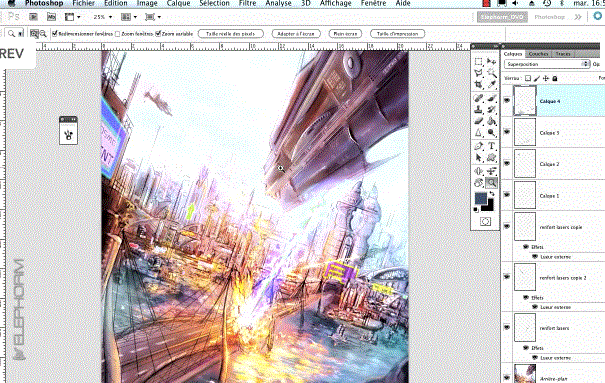Select the Healing Brush tool
Screen dimensions: 605x383
click(x=479, y=98)
